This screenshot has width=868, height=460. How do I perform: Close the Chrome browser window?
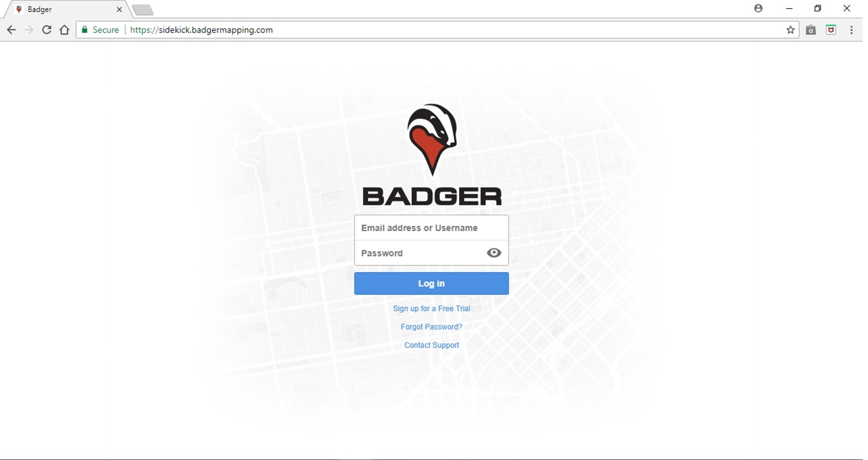click(x=847, y=9)
